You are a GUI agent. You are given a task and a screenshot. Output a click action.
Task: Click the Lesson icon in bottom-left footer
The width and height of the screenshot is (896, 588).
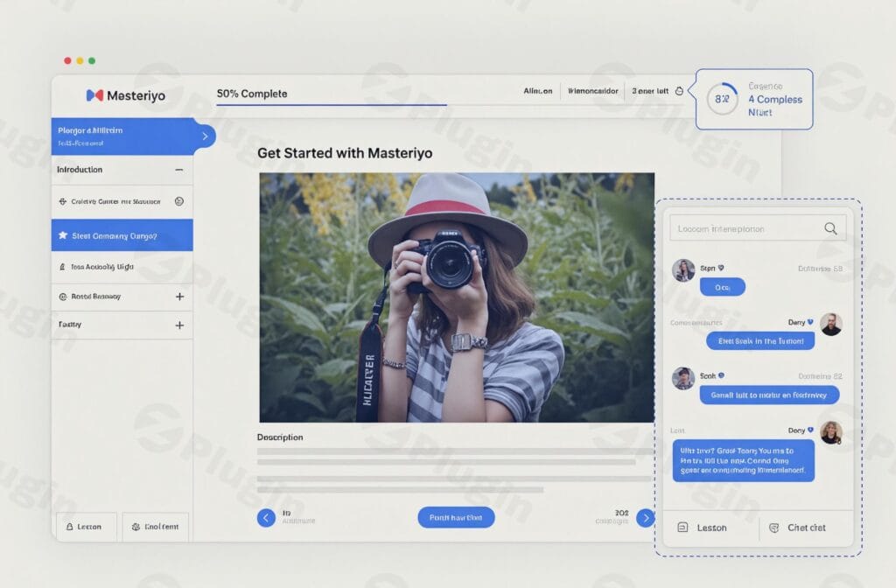point(72,526)
